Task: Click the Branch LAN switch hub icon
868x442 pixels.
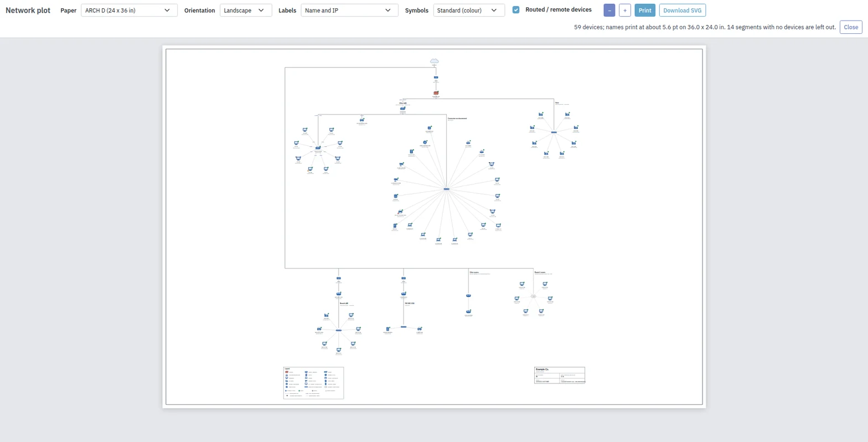Action: (x=339, y=330)
